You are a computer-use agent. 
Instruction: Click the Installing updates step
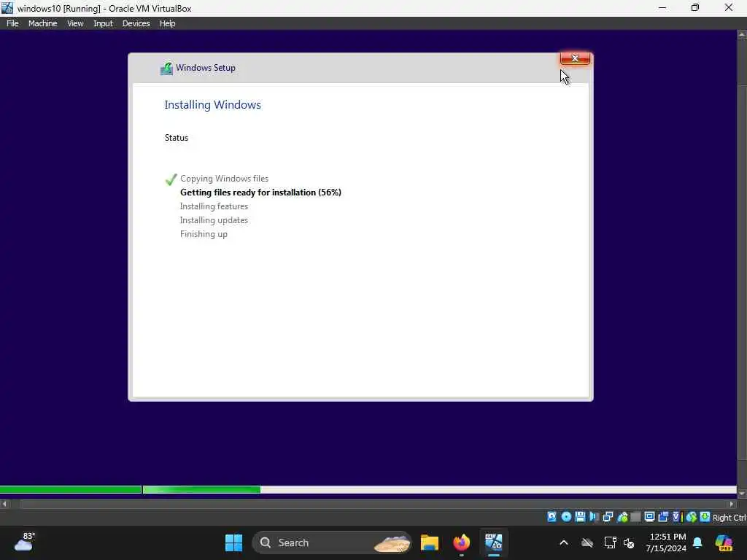point(214,220)
